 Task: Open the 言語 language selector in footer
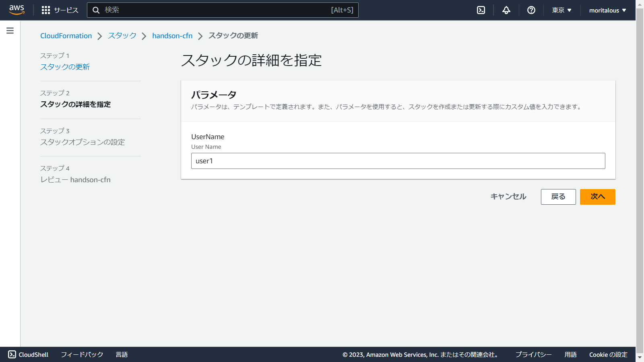(x=122, y=354)
